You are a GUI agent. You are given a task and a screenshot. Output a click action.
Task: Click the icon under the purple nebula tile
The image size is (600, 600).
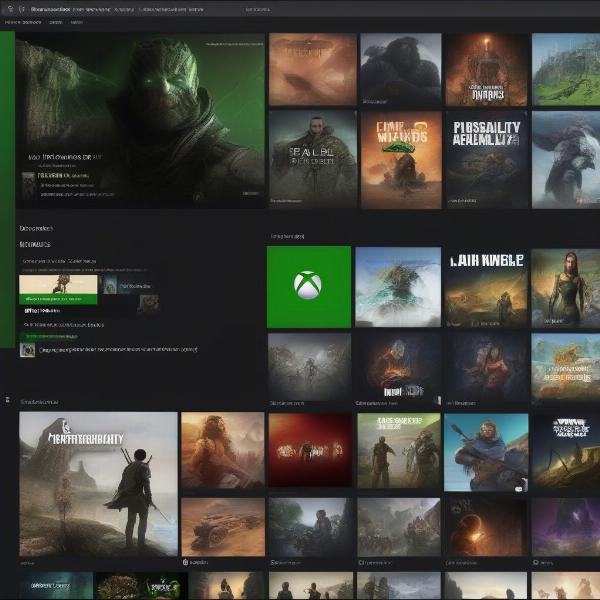click(x=536, y=562)
